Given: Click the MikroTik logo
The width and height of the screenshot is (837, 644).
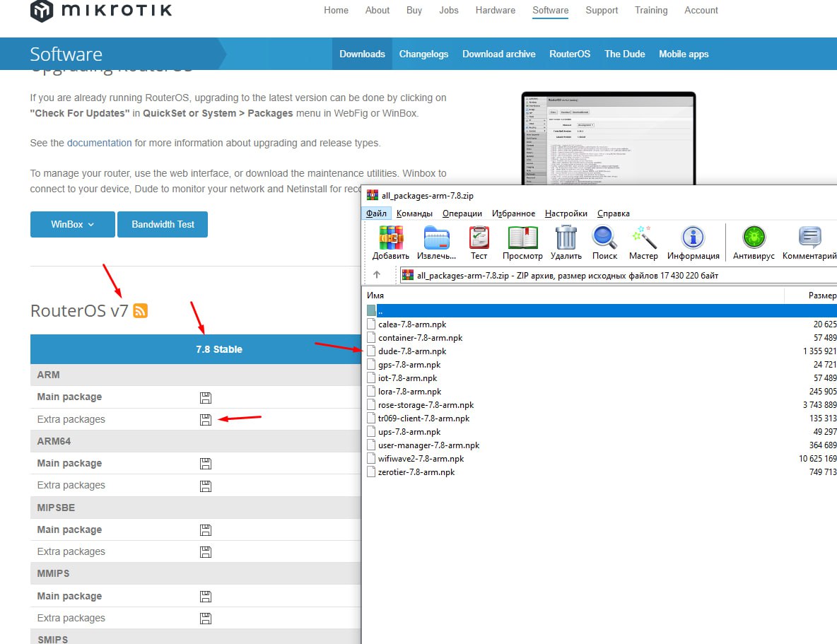Looking at the screenshot, I should click(x=101, y=10).
